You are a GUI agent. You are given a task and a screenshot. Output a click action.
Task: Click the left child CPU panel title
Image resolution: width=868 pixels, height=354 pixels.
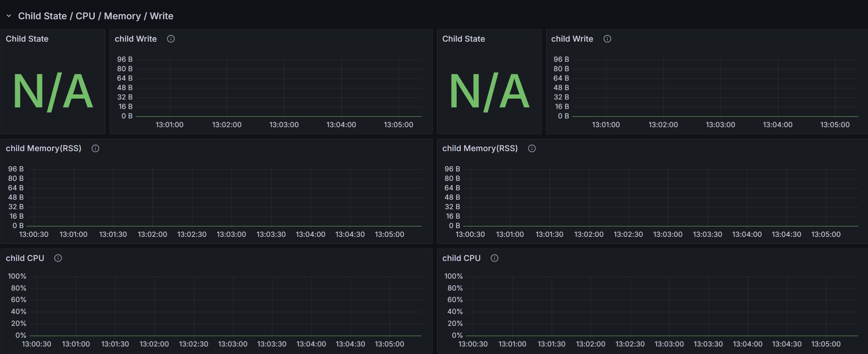25,258
